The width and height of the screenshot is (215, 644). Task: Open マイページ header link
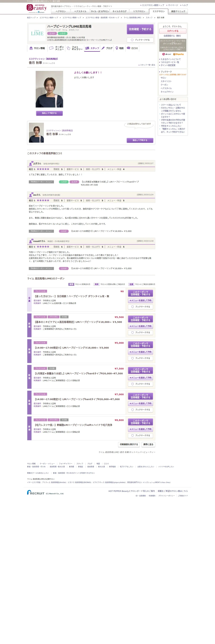point(173,5)
